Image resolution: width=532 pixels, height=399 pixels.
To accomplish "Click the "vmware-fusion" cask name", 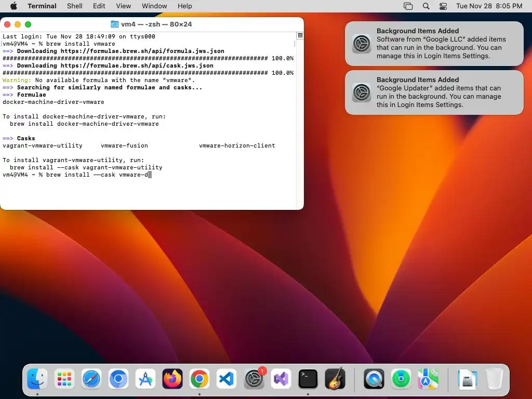I will tap(125, 145).
